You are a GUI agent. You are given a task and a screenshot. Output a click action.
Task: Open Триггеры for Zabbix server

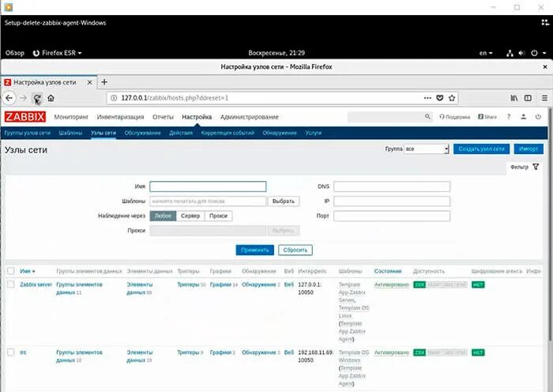pyautogui.click(x=188, y=285)
